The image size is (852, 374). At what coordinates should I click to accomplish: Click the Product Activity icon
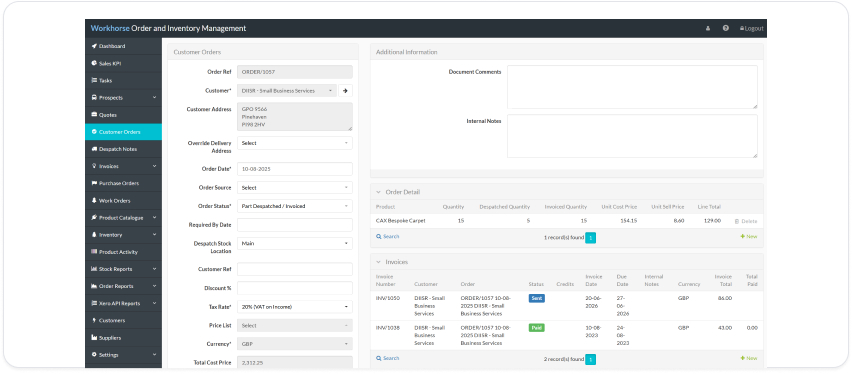point(94,252)
